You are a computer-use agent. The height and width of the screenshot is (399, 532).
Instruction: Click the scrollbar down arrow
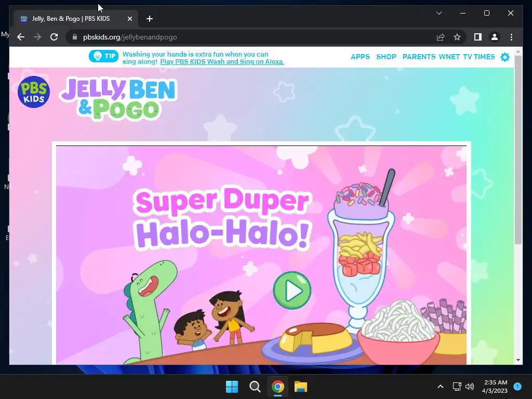(518, 360)
